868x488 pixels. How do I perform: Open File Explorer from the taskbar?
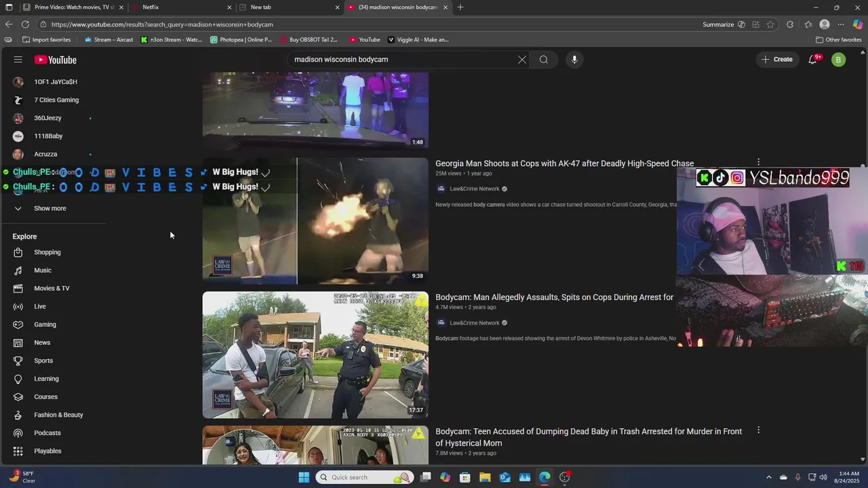point(485,477)
